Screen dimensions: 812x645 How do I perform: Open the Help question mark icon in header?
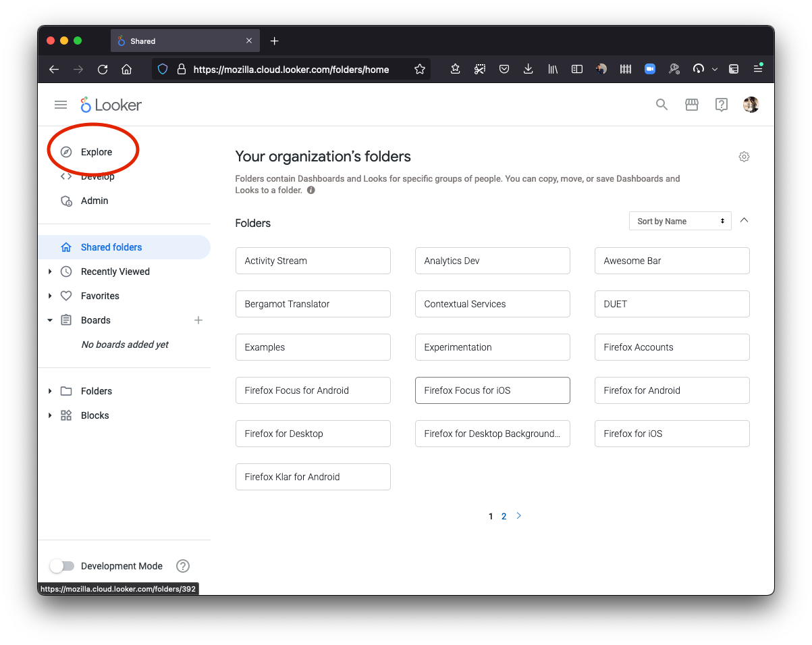tap(721, 105)
